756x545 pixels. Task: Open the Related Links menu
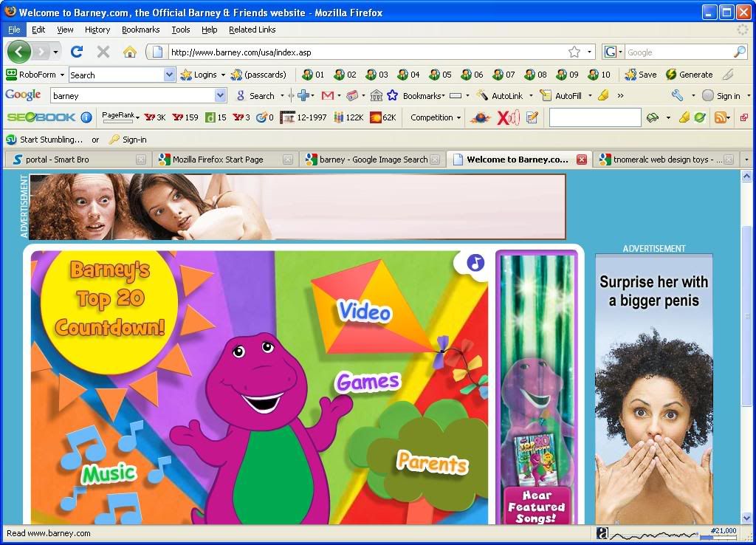[252, 30]
